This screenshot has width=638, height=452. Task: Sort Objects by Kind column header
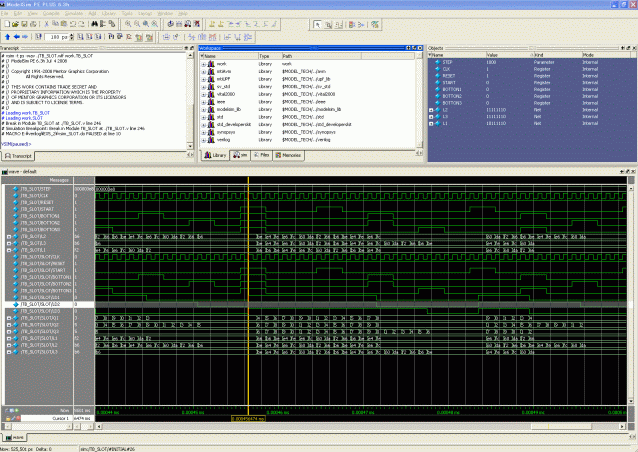tap(557, 55)
